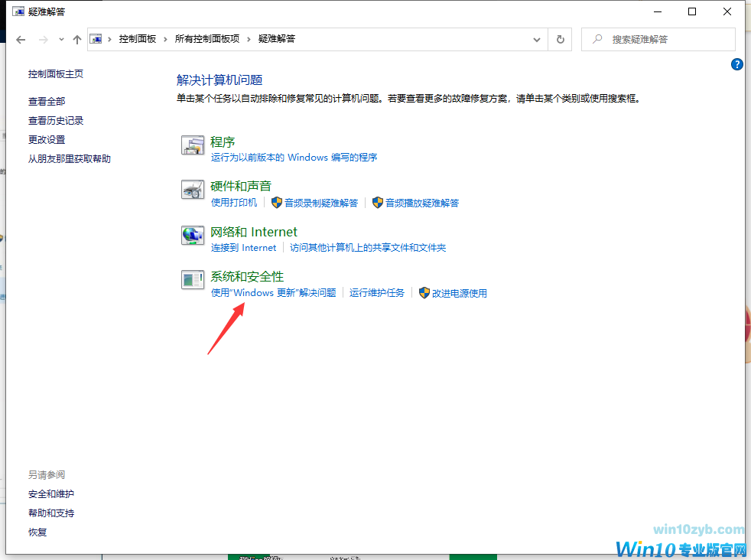
Task: Open 查看全部 in the left sidebar
Action: coord(47,101)
